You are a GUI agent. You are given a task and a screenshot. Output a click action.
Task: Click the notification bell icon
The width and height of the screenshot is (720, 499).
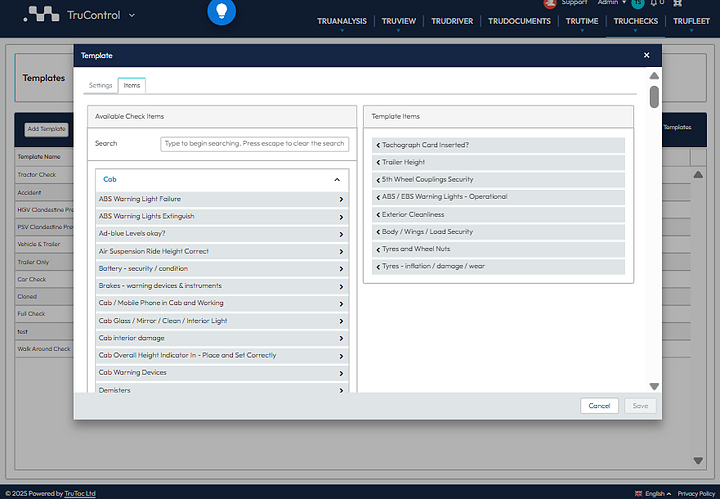[653, 3]
